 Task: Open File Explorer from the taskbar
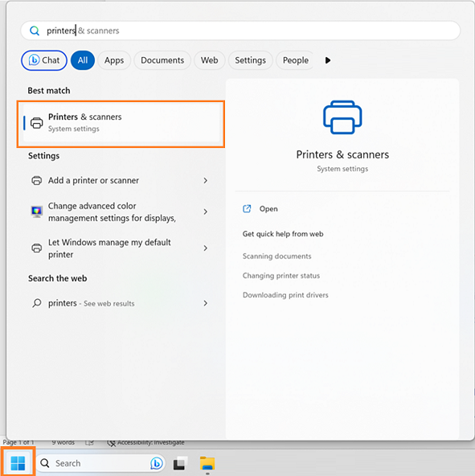[x=207, y=464]
